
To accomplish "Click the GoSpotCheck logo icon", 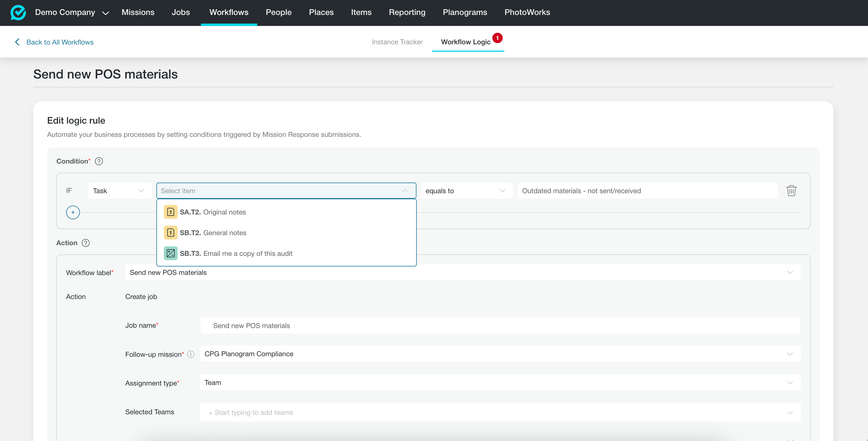I will [18, 12].
